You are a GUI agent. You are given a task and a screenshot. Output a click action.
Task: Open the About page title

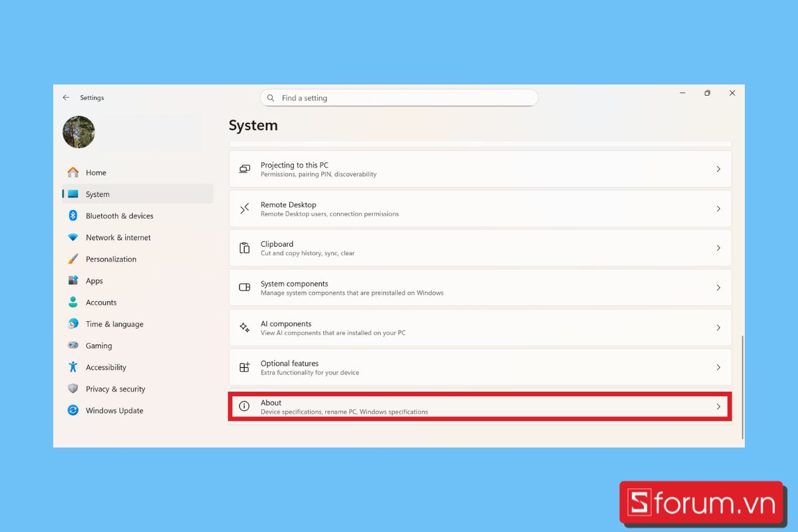point(271,402)
